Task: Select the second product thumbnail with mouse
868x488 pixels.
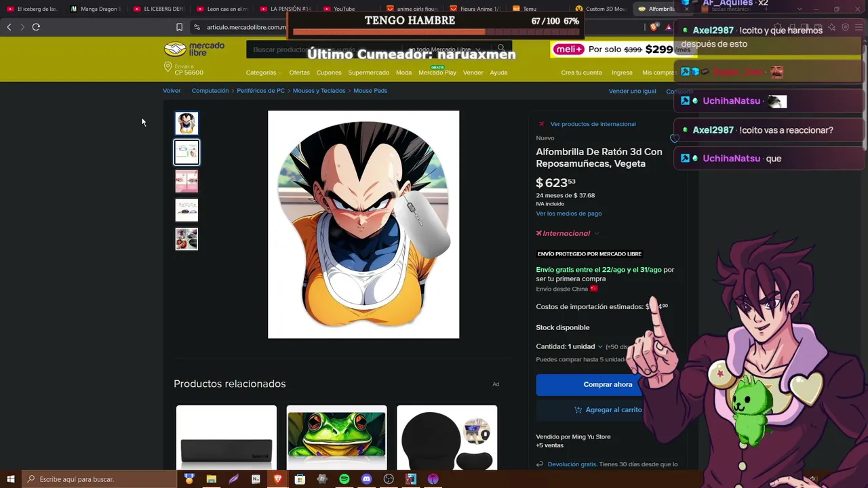Action: point(186,152)
